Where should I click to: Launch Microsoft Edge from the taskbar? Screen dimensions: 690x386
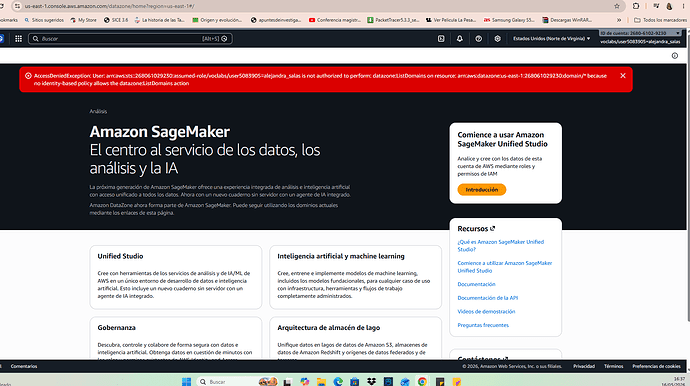coord(338,382)
